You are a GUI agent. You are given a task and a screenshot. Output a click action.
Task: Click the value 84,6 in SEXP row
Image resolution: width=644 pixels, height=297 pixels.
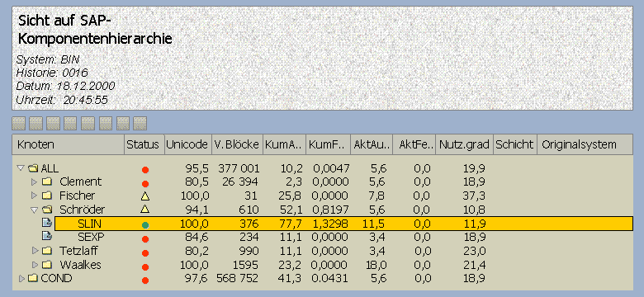pyautogui.click(x=197, y=237)
